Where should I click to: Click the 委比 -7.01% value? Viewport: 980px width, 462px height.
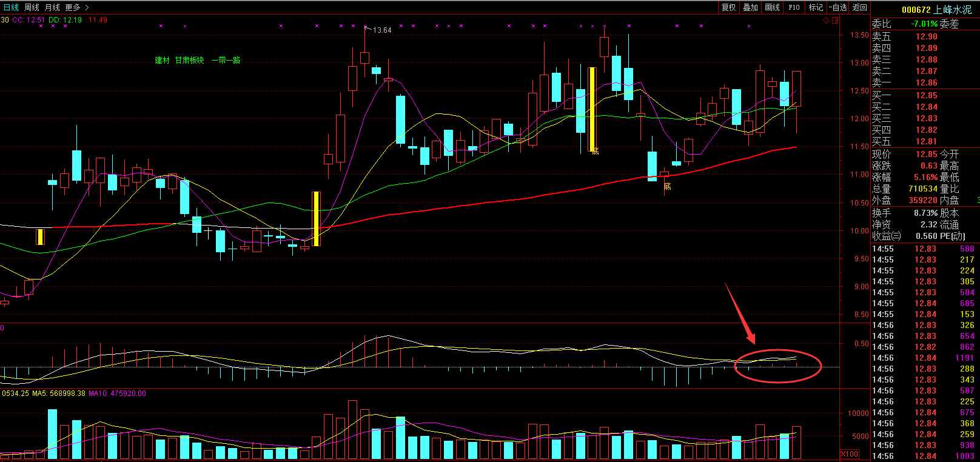(x=924, y=24)
